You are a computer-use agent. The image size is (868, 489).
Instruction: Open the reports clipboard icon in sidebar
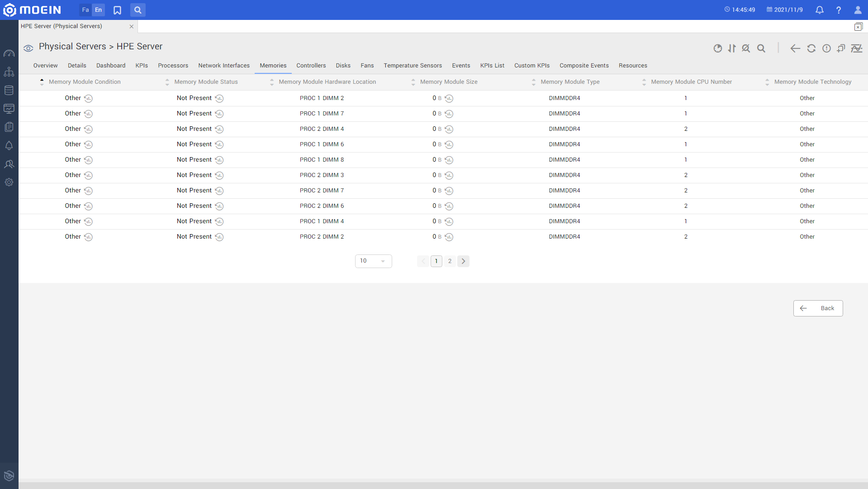9,127
